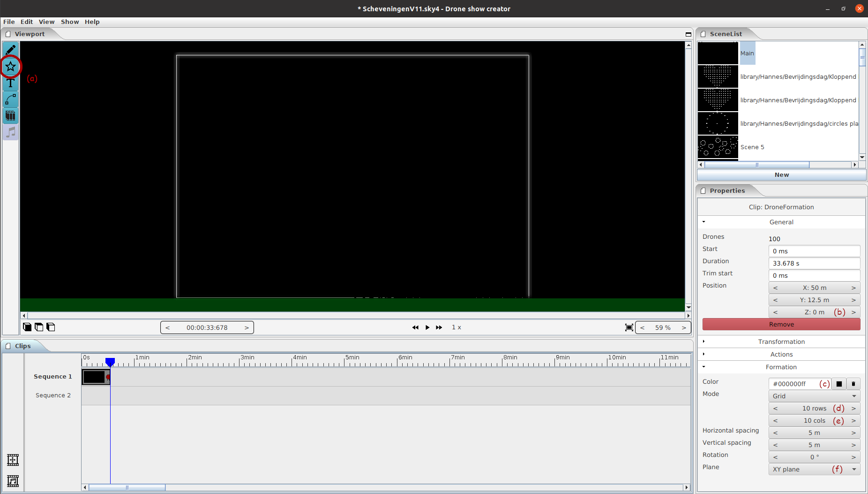Switch to the second viewport camera view icon

(39, 327)
